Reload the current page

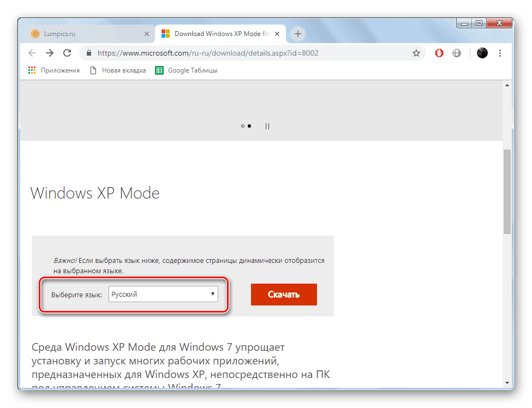[x=67, y=53]
